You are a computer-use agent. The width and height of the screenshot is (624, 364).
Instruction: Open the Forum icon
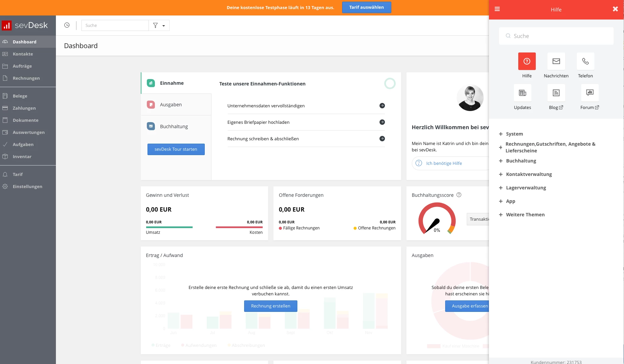click(x=590, y=93)
